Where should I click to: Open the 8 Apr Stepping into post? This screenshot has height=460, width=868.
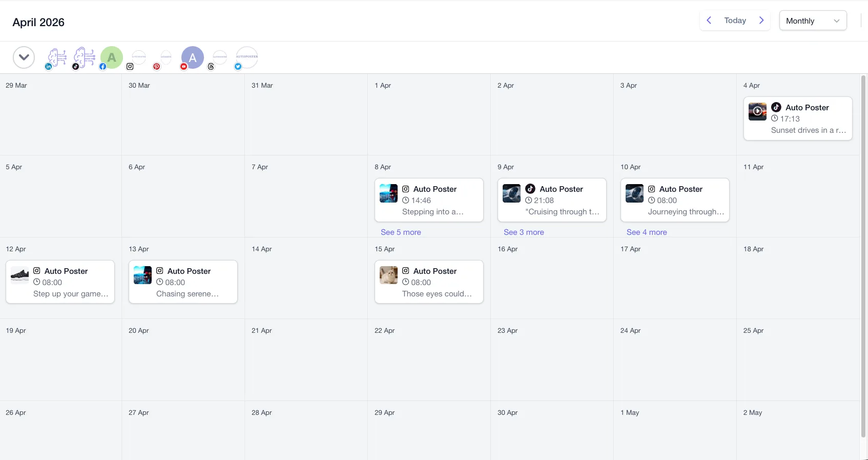click(x=429, y=200)
